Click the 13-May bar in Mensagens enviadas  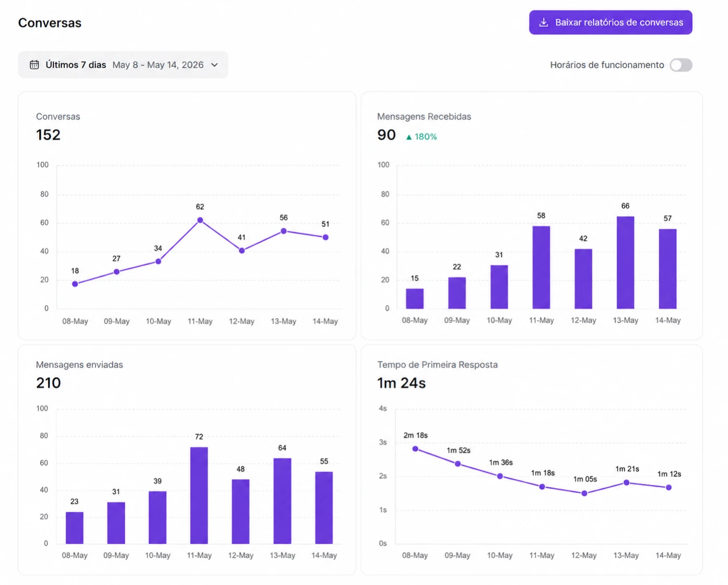click(282, 501)
